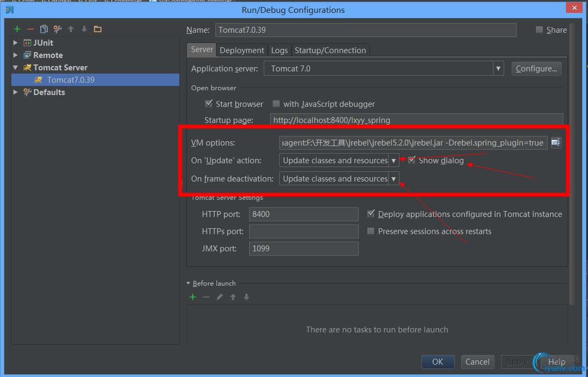Image resolution: width=588 pixels, height=377 pixels.
Task: Click the Tomcat Server cat icon
Action: point(27,68)
